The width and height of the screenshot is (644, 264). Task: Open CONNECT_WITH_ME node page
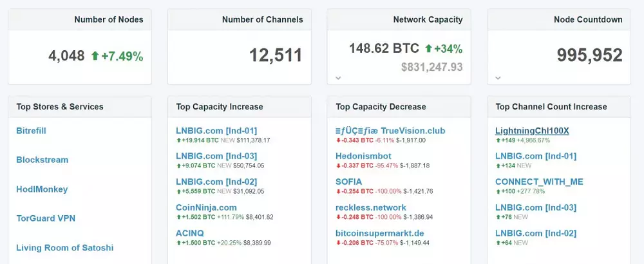(x=539, y=182)
